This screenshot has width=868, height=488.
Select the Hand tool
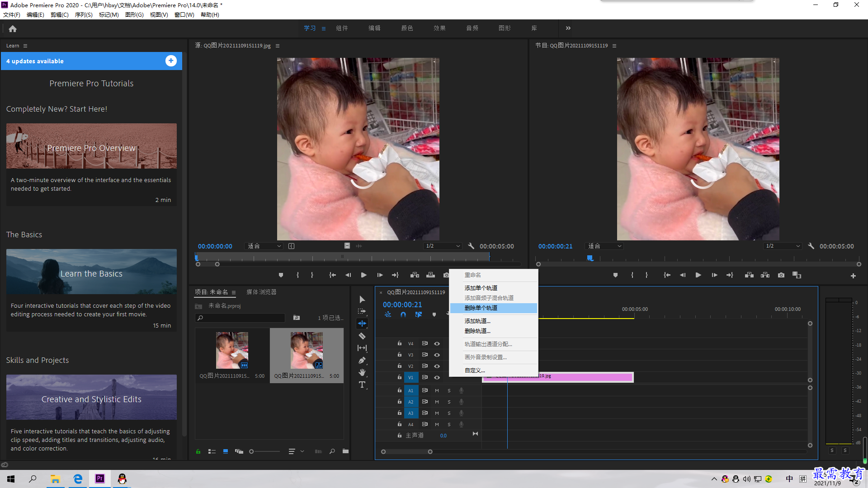pos(362,372)
